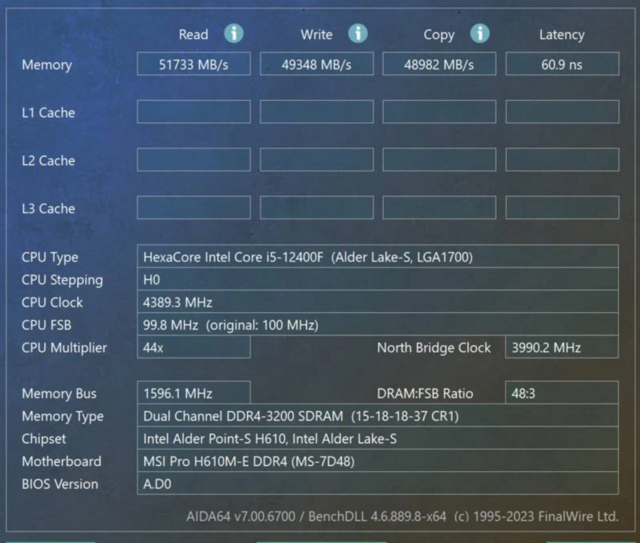The height and width of the screenshot is (543, 640).
Task: Click the CPU Clock value 4389.3 MHz
Action: click(x=378, y=302)
